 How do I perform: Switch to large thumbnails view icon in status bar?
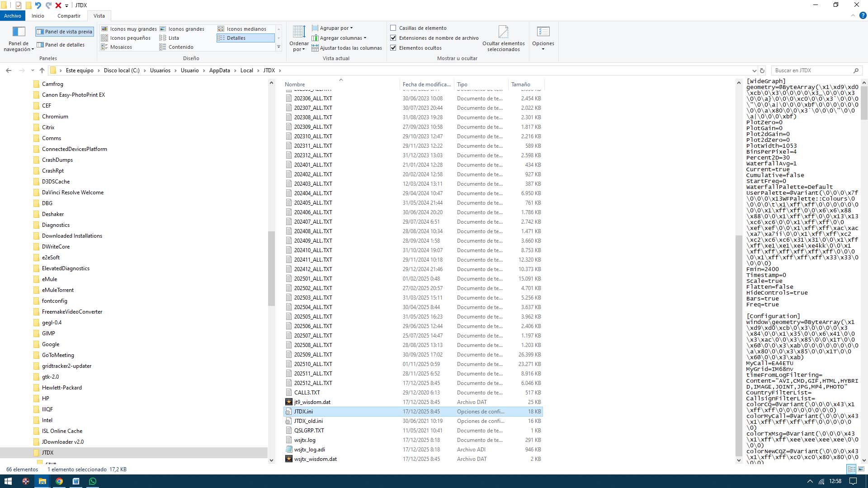861,469
